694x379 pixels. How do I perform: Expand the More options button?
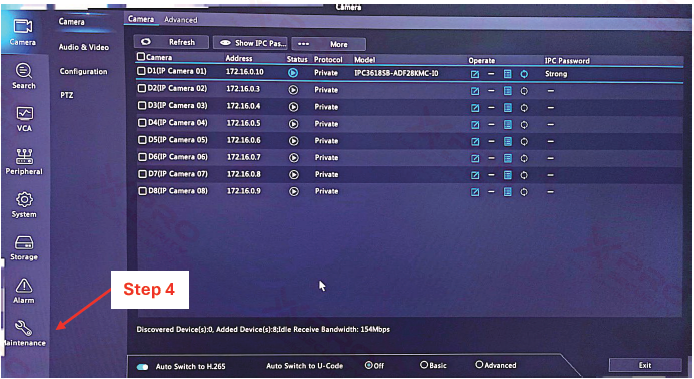[328, 44]
